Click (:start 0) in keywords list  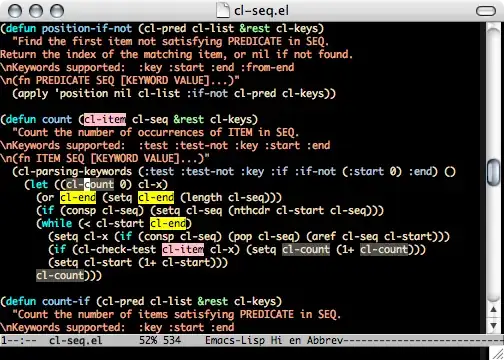(372, 172)
